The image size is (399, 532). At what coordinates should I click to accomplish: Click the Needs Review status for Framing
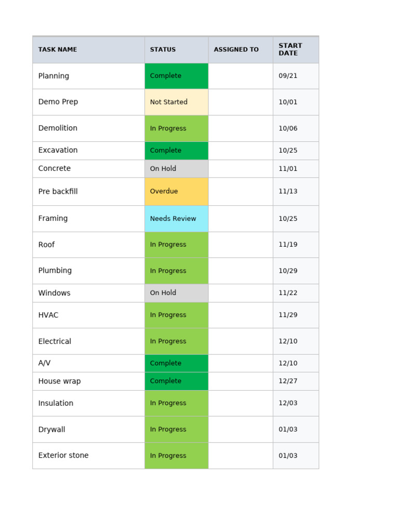coord(177,219)
